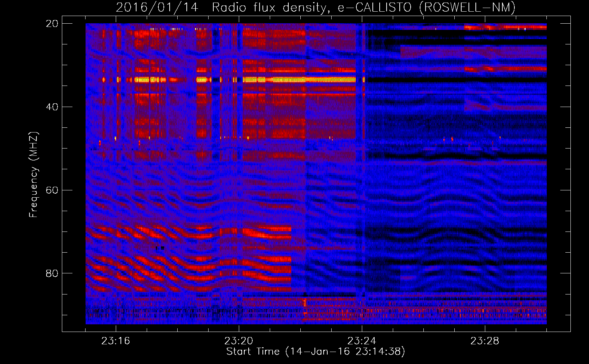The height and width of the screenshot is (364, 589).
Task: Click the plot title '2016/01/14 Radio flux density'
Action: pos(316,7)
